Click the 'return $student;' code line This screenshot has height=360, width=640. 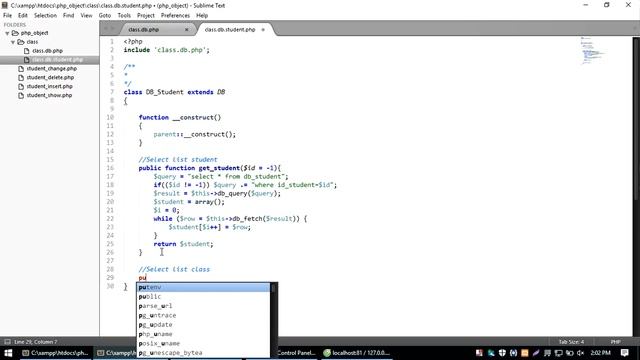(183, 244)
